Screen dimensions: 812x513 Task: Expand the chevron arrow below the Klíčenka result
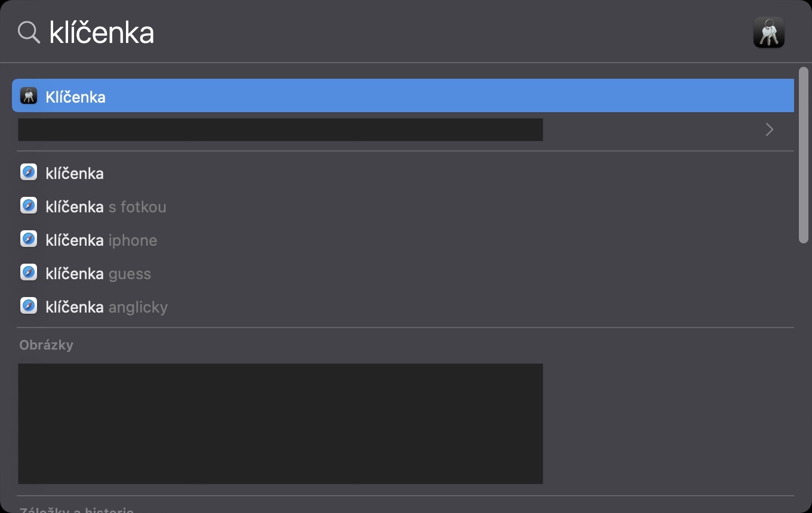pos(770,129)
